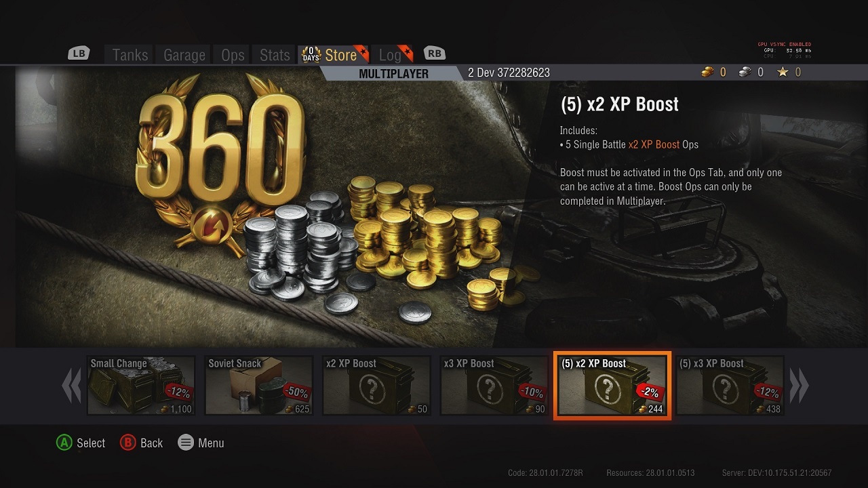Click the green A Select icon
Screen dimensions: 868x488
(64, 443)
